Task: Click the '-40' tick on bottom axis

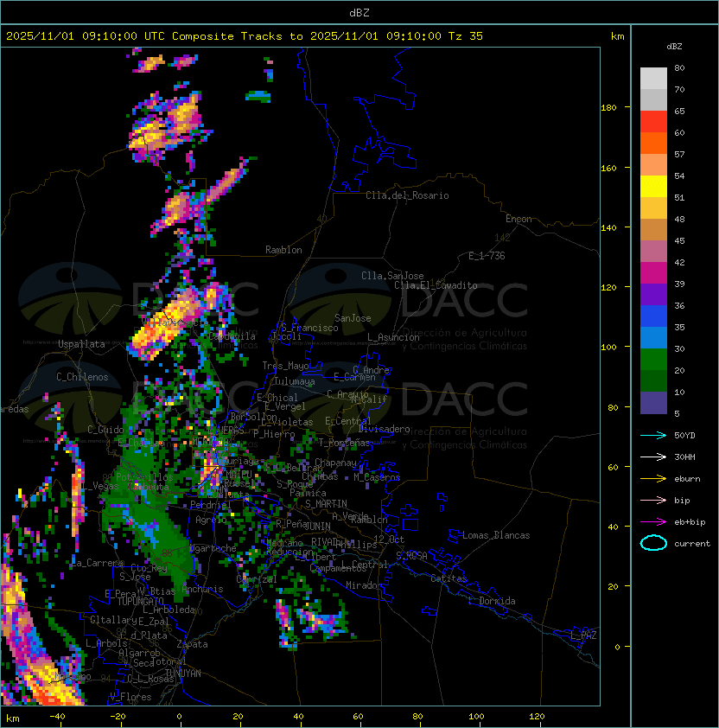Action: (x=57, y=717)
